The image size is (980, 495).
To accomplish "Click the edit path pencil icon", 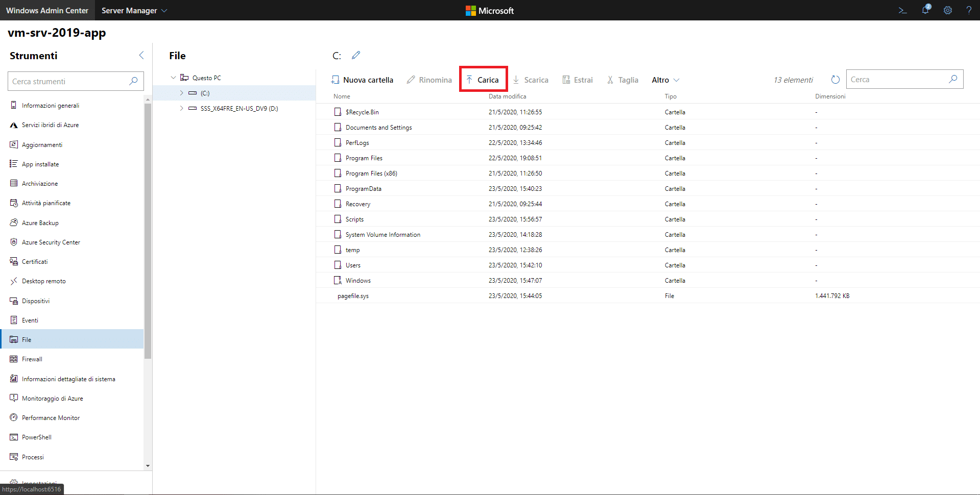I will pyautogui.click(x=356, y=55).
